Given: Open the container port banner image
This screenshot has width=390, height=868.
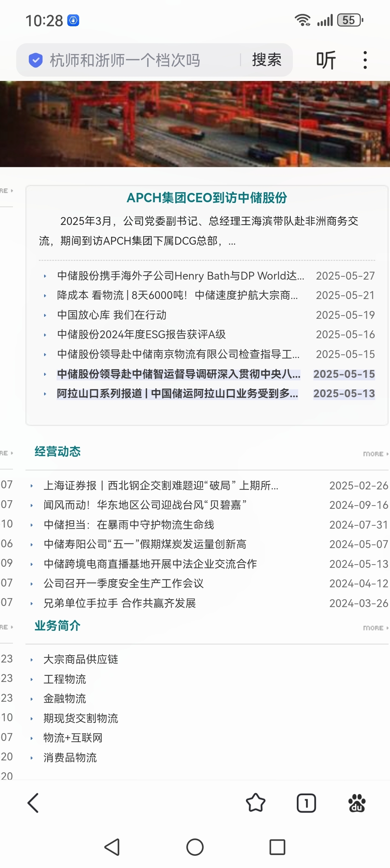Looking at the screenshot, I should [195, 124].
